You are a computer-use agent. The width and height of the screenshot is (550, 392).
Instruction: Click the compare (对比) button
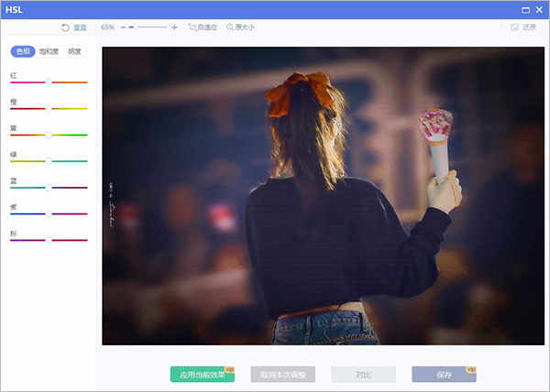click(363, 375)
